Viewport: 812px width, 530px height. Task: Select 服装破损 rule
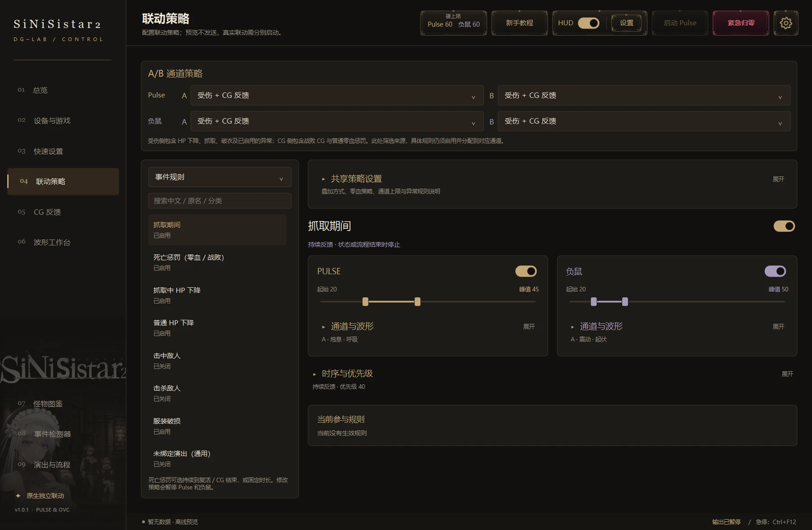coord(217,426)
